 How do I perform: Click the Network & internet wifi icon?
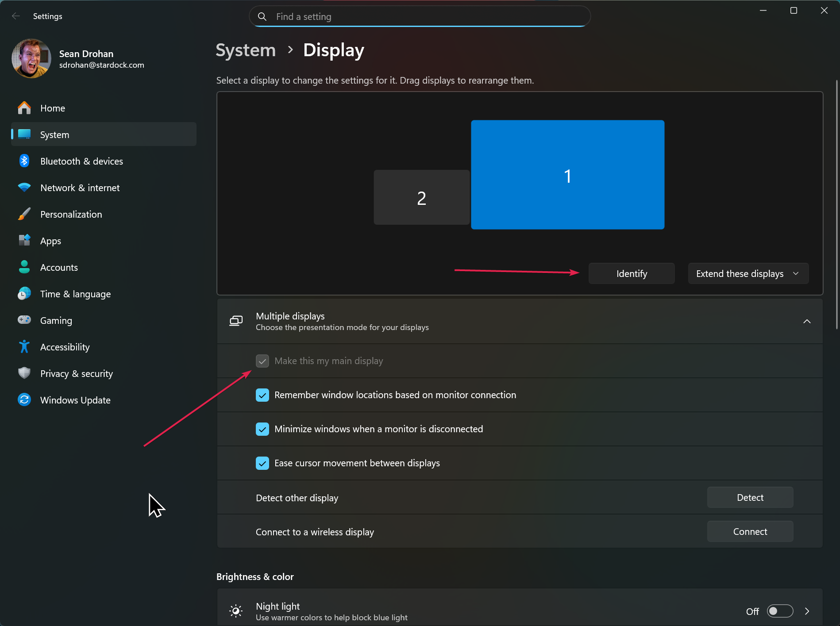click(24, 188)
